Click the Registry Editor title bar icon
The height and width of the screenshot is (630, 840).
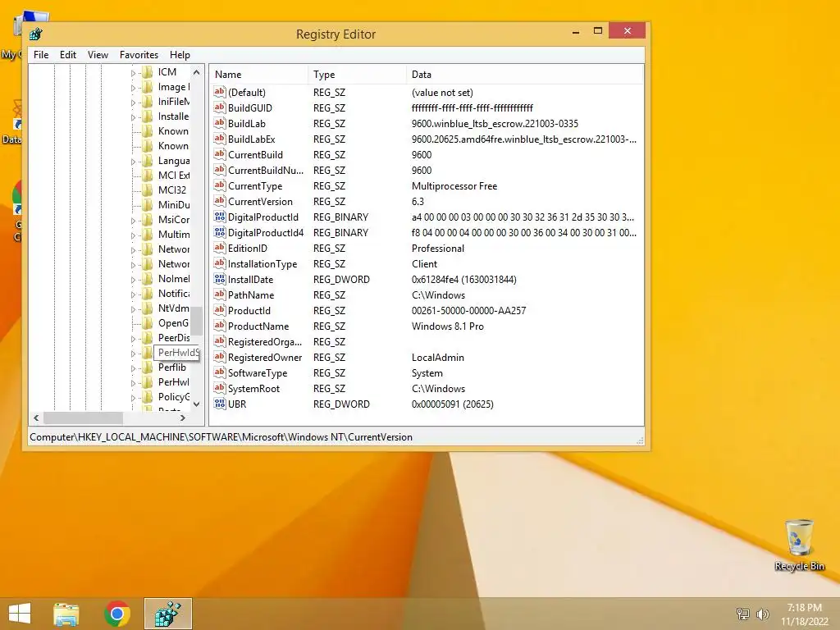(36, 34)
